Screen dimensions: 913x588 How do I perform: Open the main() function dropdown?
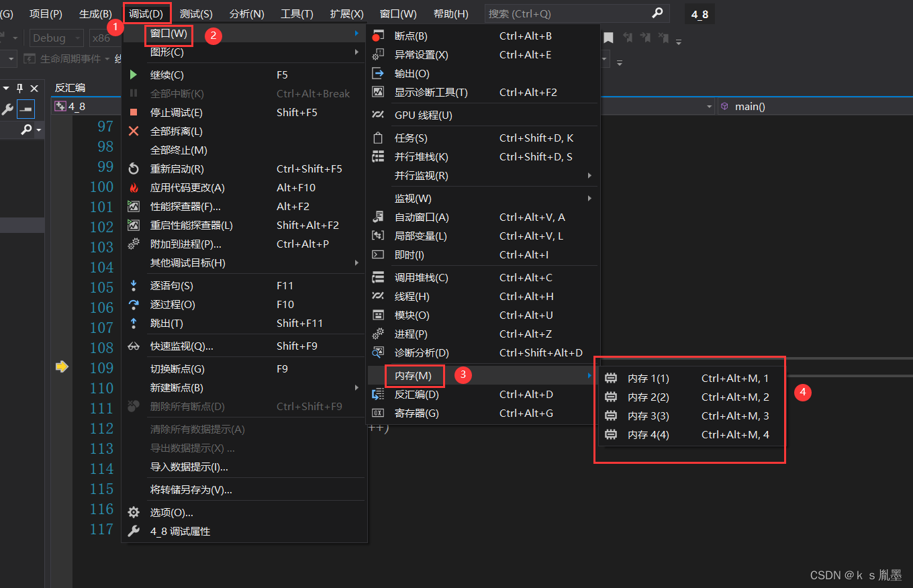(816, 106)
